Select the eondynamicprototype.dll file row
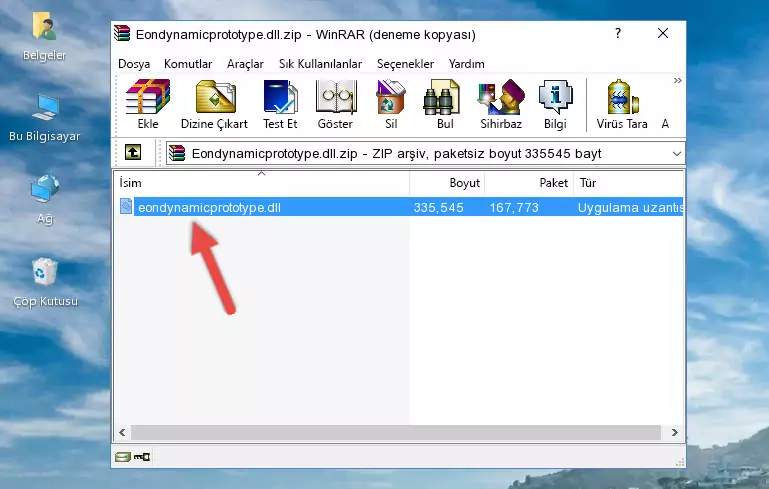Screen dimensions: 769x489 pos(399,207)
